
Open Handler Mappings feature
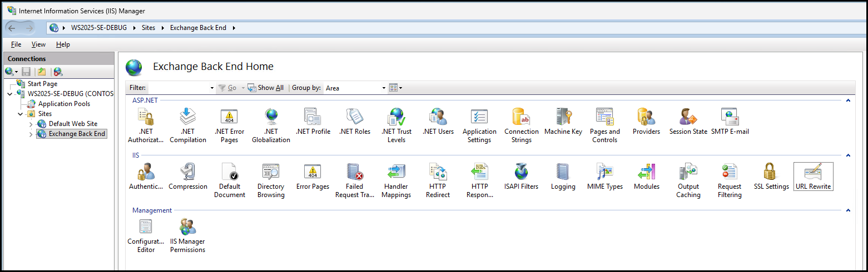tap(396, 180)
